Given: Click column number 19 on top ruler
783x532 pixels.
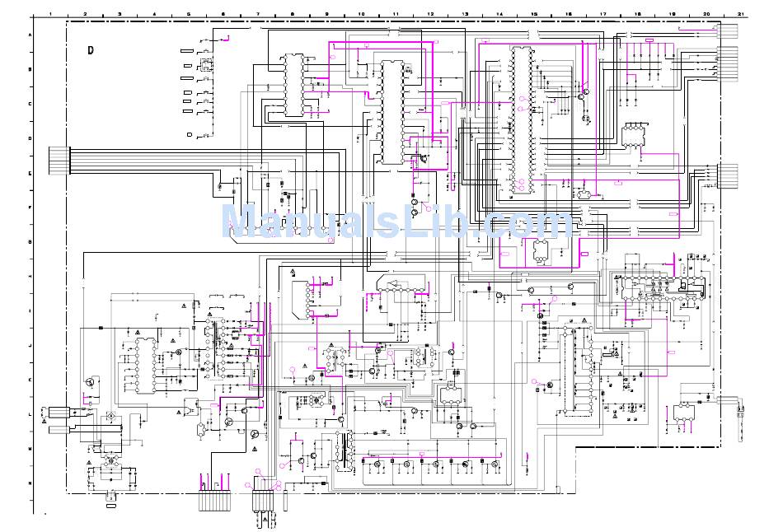Looking at the screenshot, I should pos(672,14).
